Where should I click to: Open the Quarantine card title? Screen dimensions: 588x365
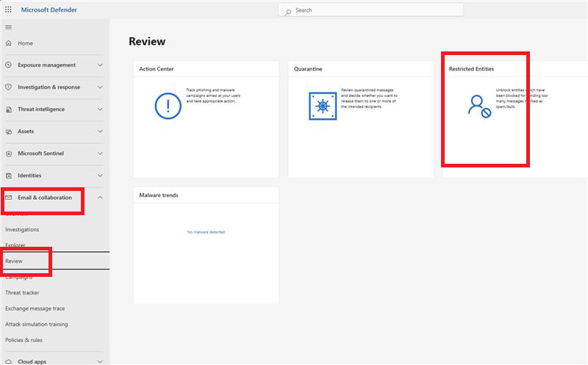[308, 69]
